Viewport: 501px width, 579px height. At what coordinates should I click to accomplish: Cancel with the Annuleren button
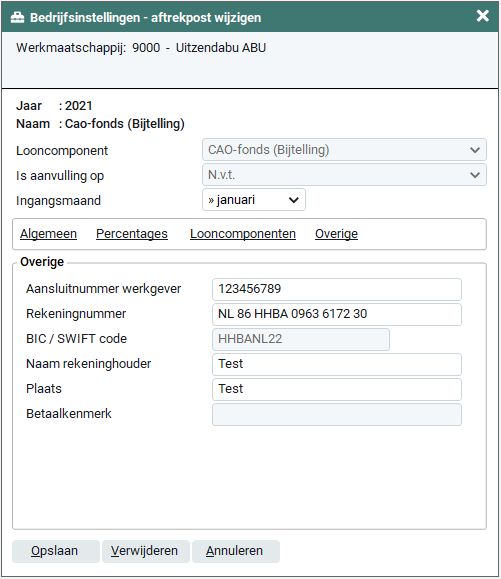(x=236, y=551)
